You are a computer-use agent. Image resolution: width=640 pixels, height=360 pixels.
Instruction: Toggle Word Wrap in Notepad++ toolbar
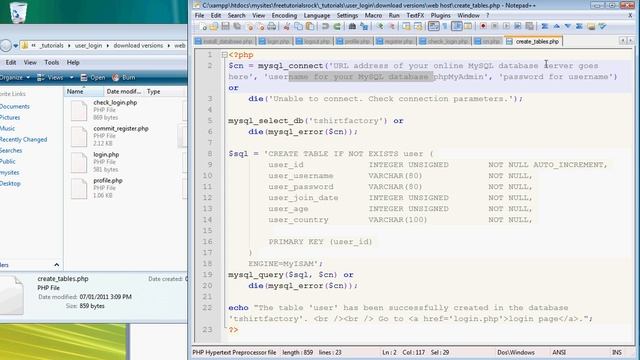[x=433, y=26]
